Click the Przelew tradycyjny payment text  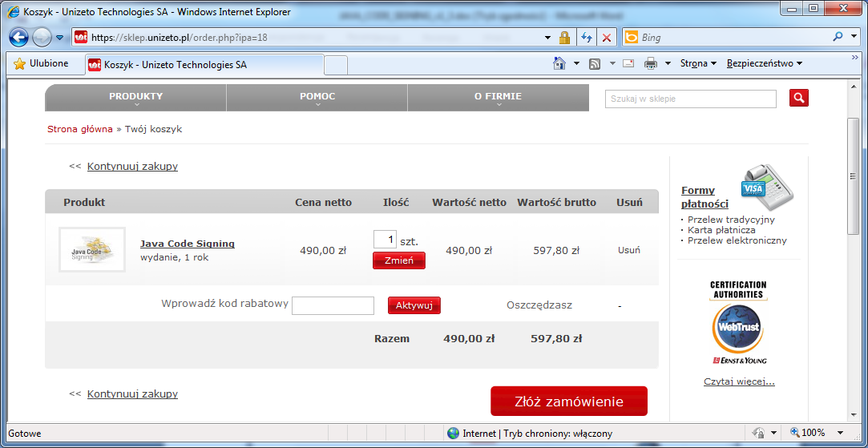731,220
